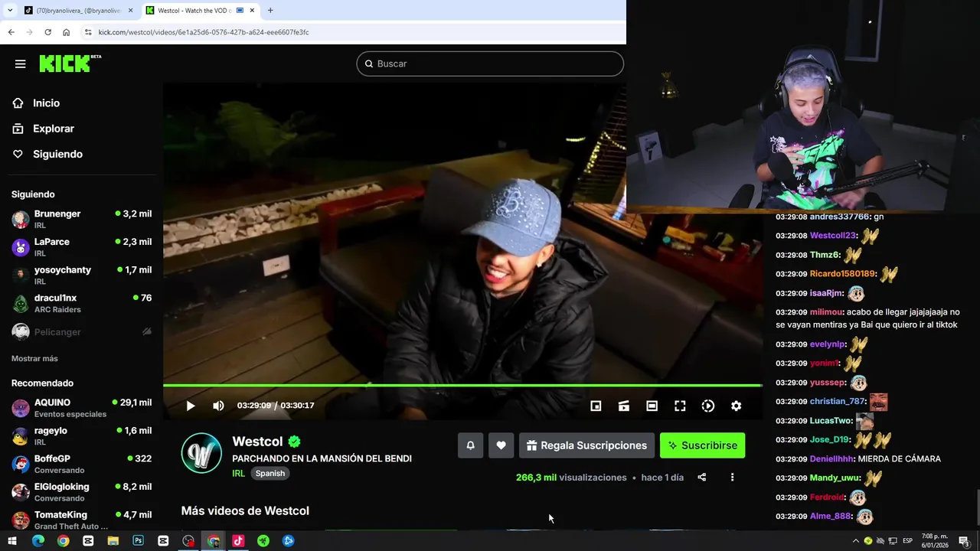The height and width of the screenshot is (551, 980).
Task: Click the Kick logo
Action: (70, 64)
